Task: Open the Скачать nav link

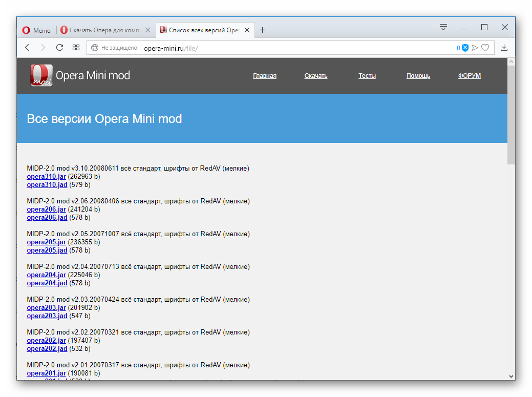Action: 316,76
